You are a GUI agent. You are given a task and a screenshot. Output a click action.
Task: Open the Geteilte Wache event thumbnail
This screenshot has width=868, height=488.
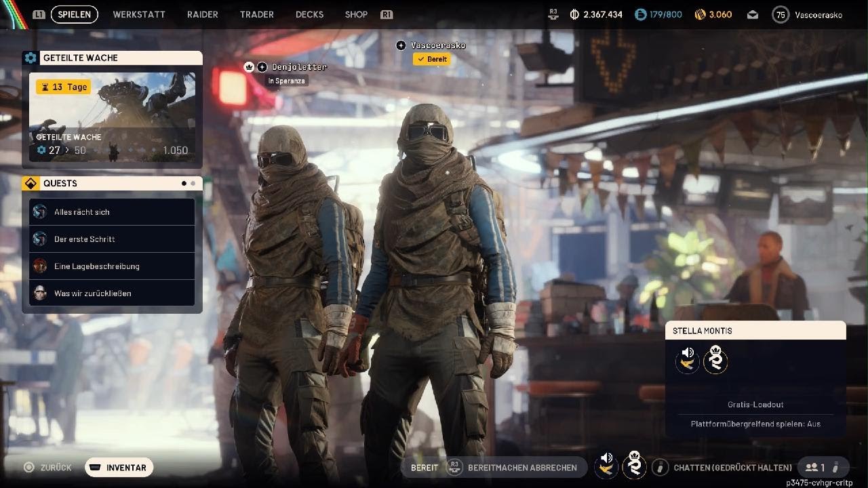(113, 117)
